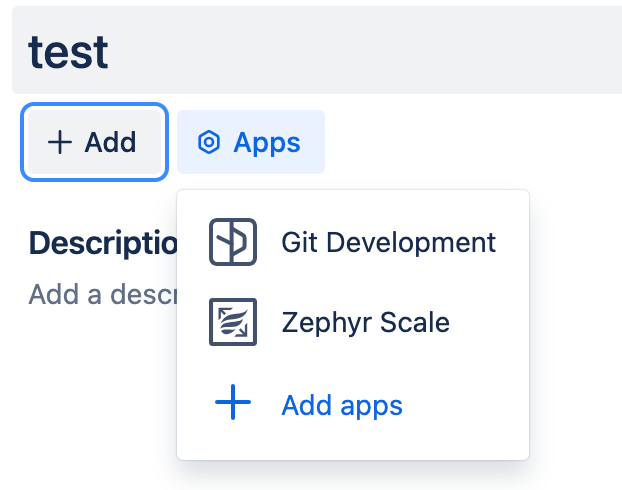Screen dimensions: 622x490
Task: Click the blue plus icon beside Add apps
Action: [233, 402]
